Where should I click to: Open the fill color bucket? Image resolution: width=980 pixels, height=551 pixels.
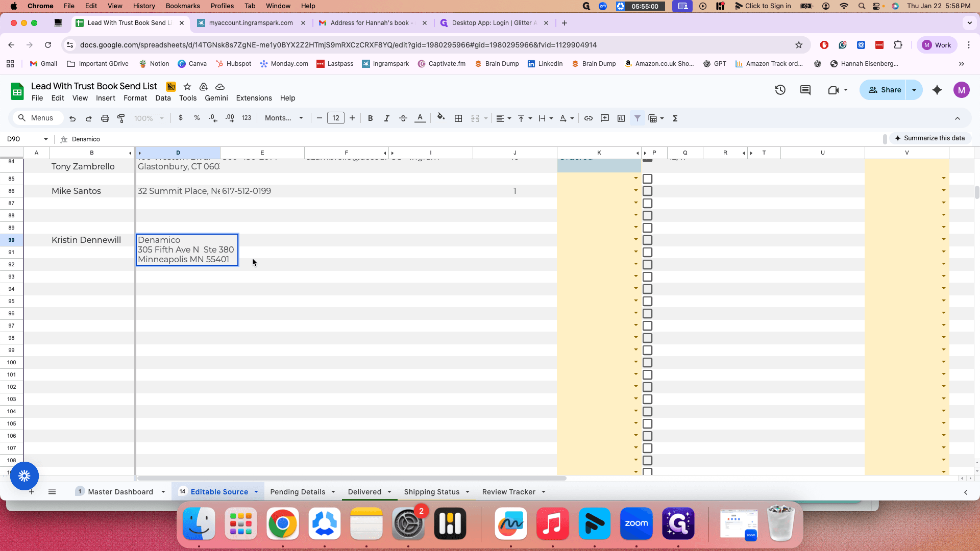pos(441,118)
